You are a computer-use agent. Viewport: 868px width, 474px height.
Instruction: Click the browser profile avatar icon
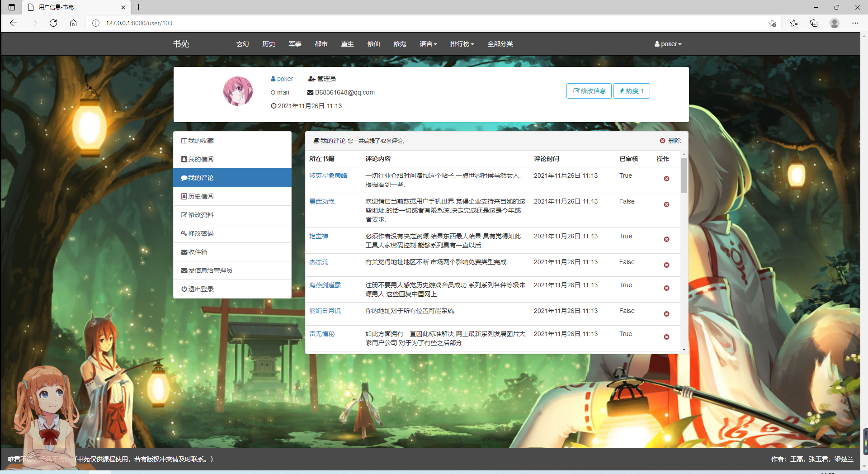tap(835, 23)
